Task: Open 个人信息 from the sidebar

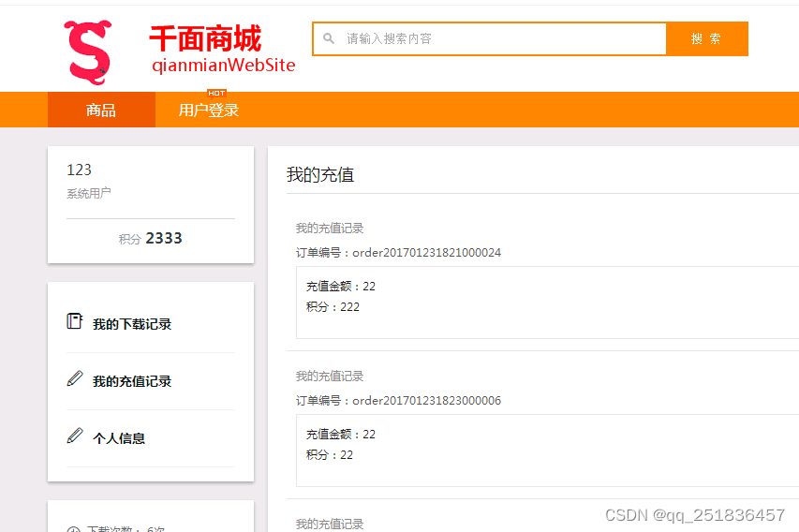Action: [x=119, y=438]
